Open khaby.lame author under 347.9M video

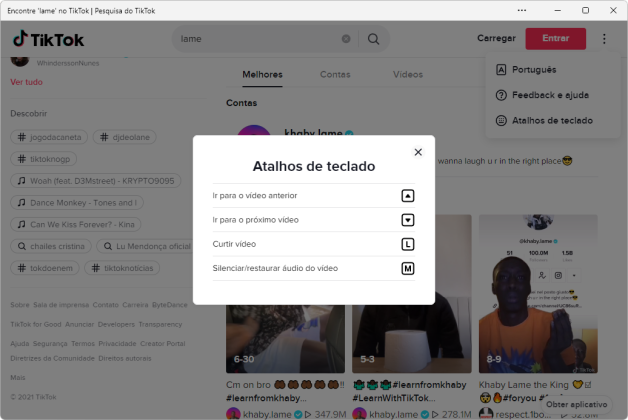coord(267,414)
